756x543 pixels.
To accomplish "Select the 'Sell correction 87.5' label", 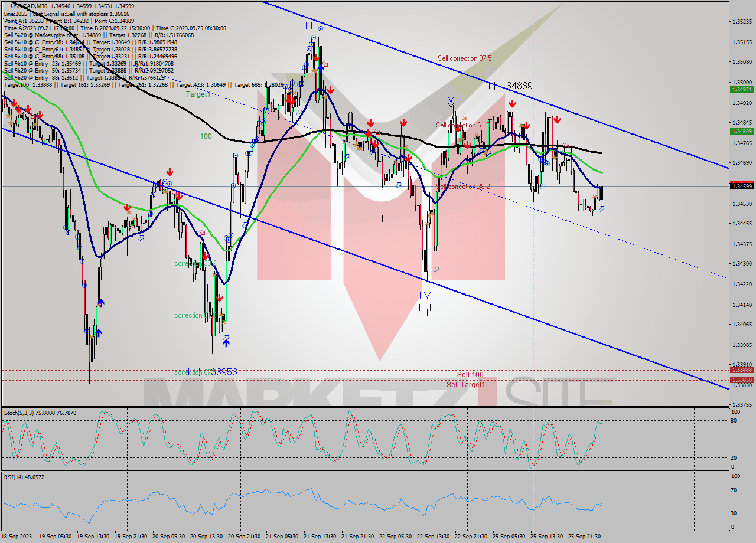I will coord(464,58).
